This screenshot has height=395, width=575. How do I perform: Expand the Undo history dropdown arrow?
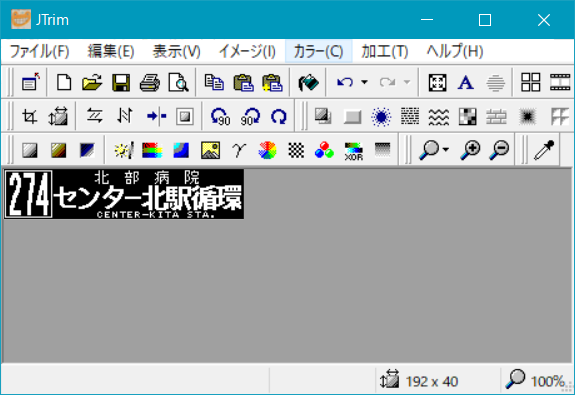[x=365, y=82]
